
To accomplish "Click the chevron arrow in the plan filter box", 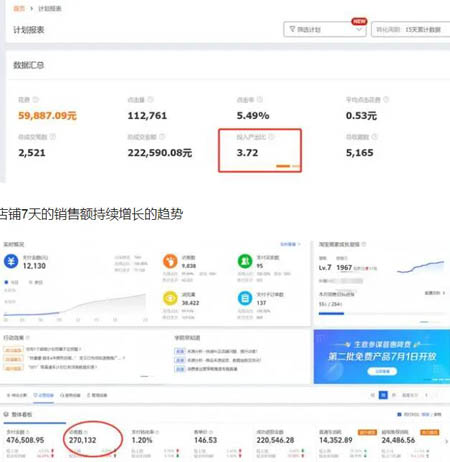I will click(359, 29).
